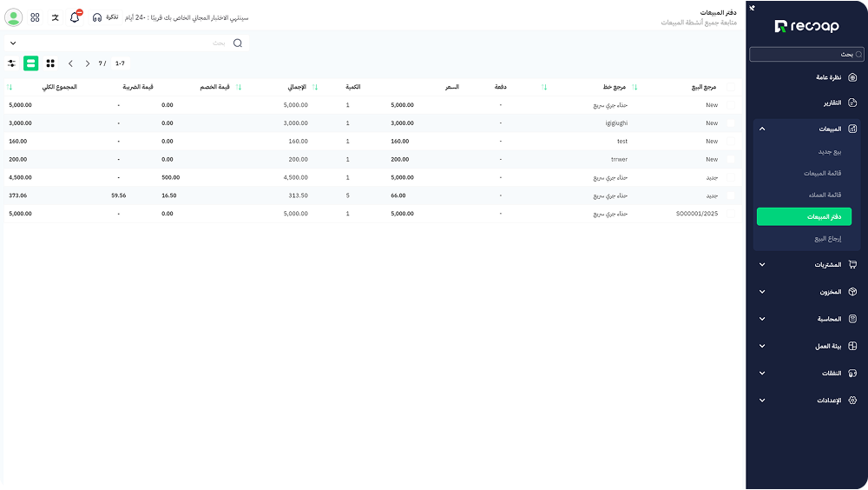Click the تذكرة support ticket button
The width and height of the screenshot is (868, 490).
105,17
